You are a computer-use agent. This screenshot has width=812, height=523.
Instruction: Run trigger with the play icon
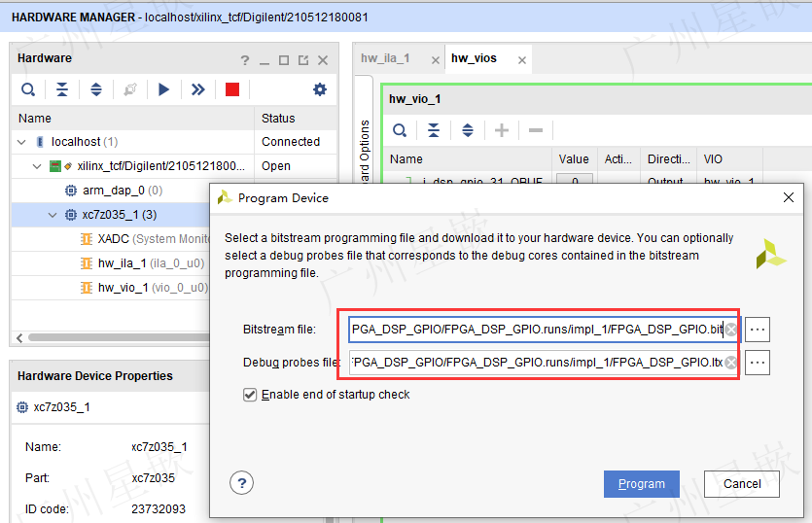163,89
